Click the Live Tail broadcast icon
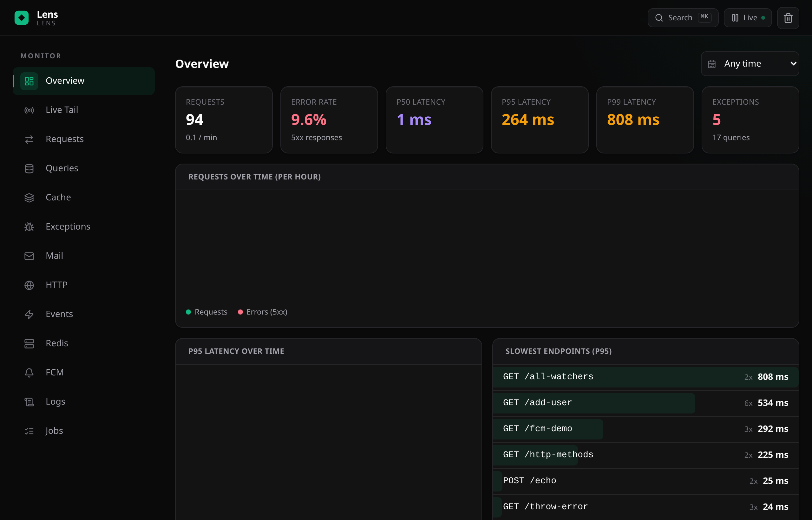This screenshot has width=812, height=520. (29, 110)
